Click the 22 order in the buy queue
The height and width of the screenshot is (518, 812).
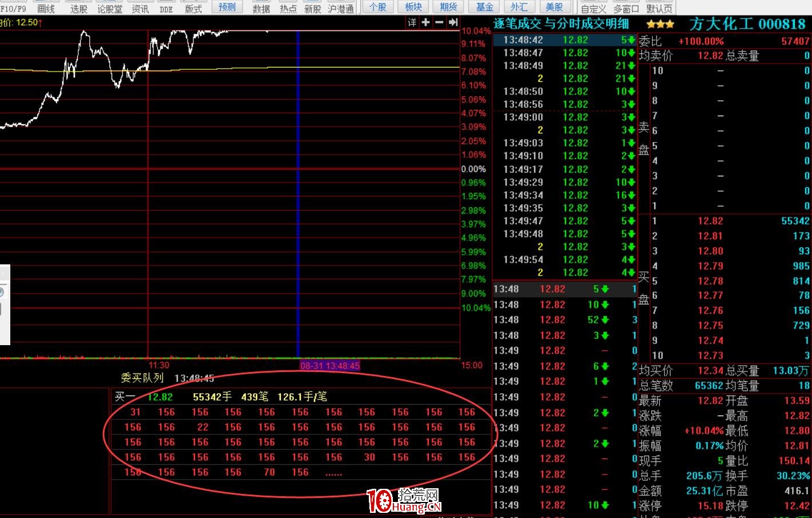[203, 427]
